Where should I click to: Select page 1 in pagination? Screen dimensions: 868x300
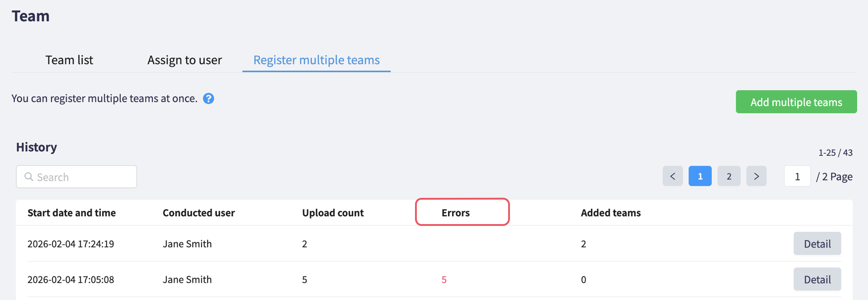[700, 176]
